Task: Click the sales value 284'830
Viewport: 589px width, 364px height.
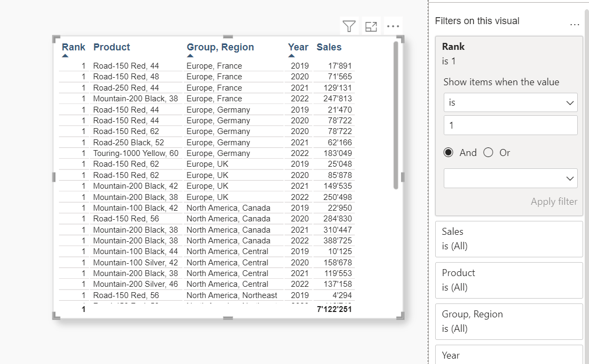Action: click(337, 219)
